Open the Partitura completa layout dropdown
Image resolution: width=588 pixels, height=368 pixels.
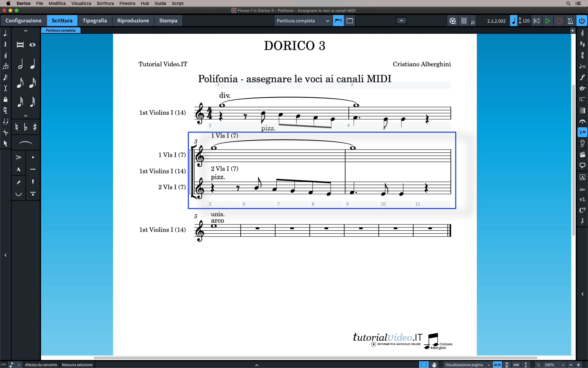coord(303,21)
